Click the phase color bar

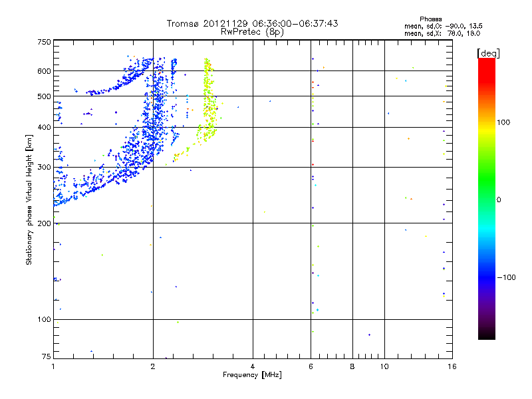coord(487,198)
